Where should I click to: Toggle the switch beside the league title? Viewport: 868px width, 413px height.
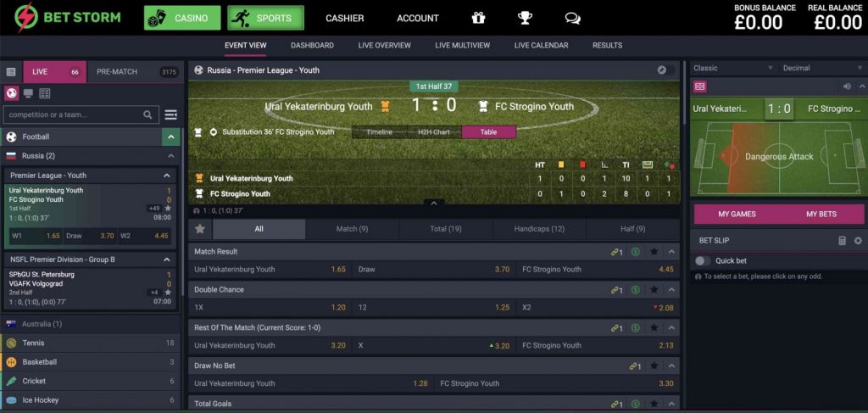666,70
